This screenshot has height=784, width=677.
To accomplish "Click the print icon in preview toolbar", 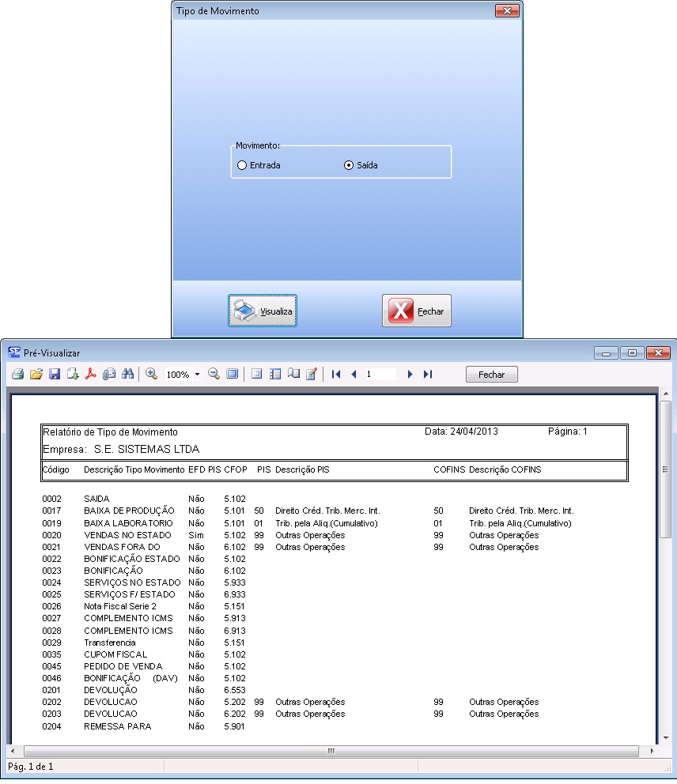I will [x=17, y=375].
